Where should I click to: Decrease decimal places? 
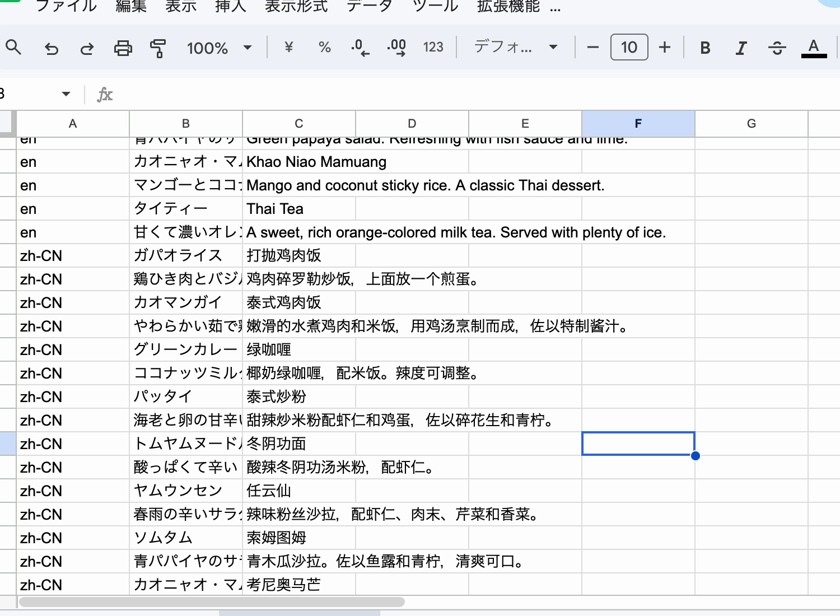(x=360, y=48)
